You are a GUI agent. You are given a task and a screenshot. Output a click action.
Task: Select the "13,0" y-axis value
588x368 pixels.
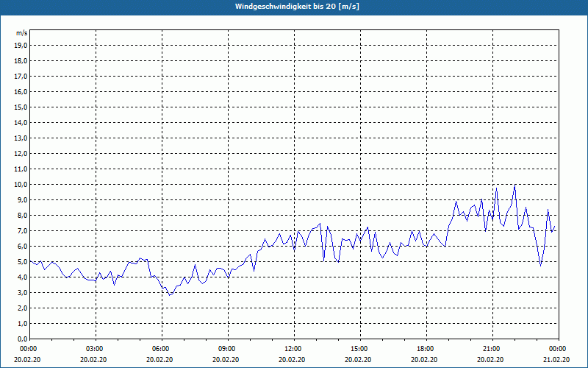(21, 138)
